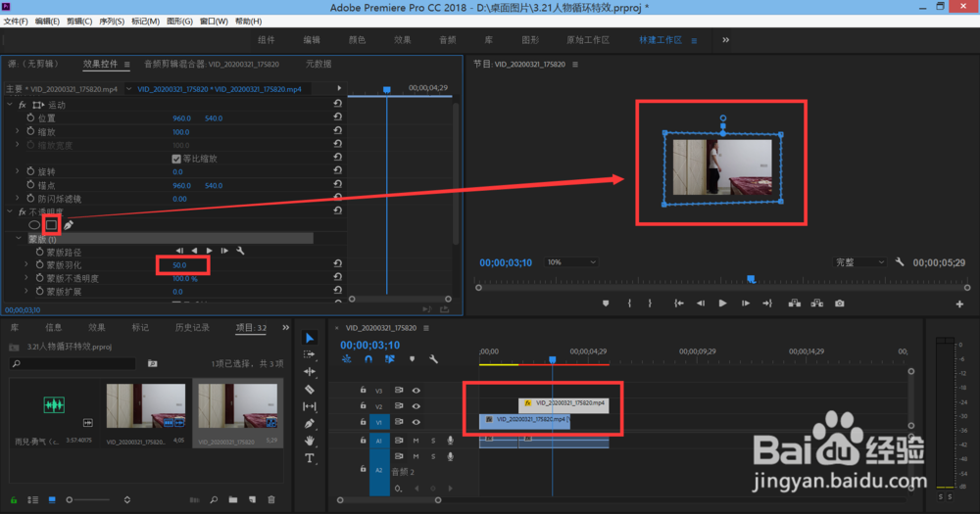Open the button editor plus icon
Viewport: 980px width, 514px height.
959,304
